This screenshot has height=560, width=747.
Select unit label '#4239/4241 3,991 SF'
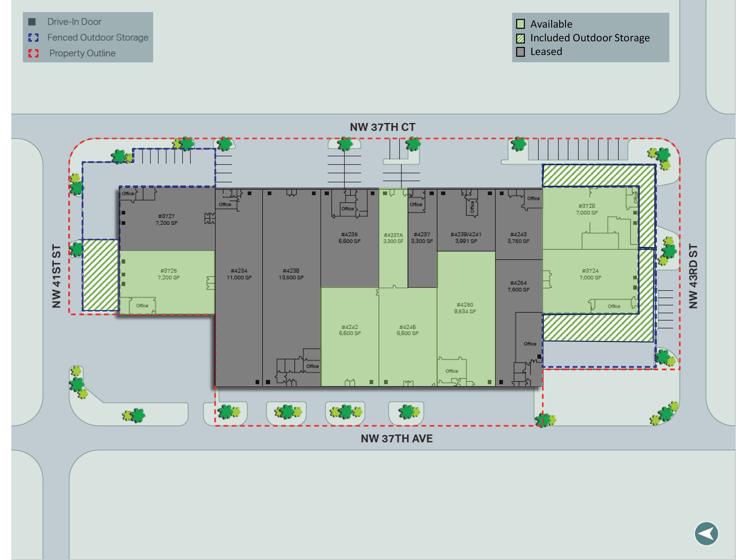pyautogui.click(x=466, y=238)
